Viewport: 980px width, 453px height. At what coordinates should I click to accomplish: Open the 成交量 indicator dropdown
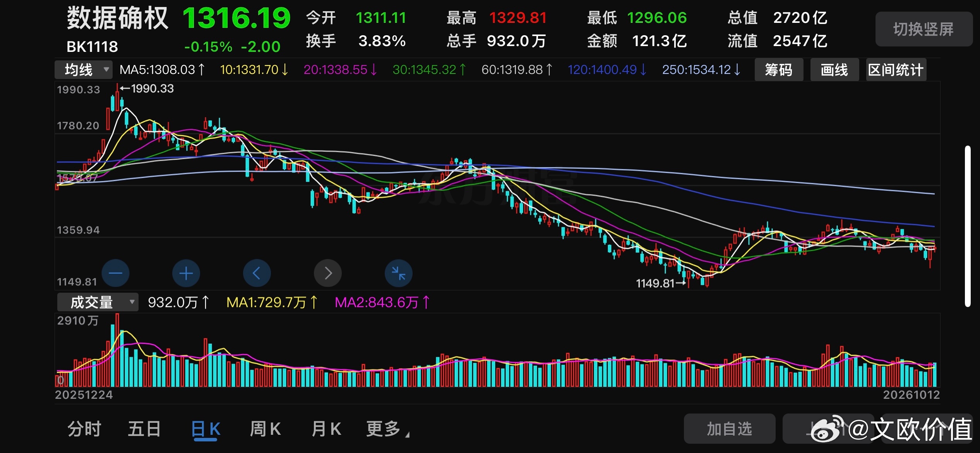coord(98,302)
